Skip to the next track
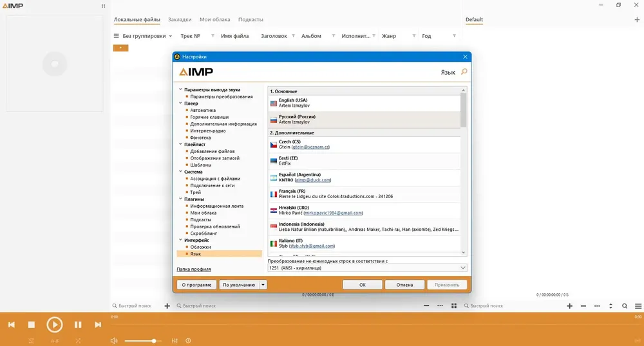 click(x=98, y=325)
